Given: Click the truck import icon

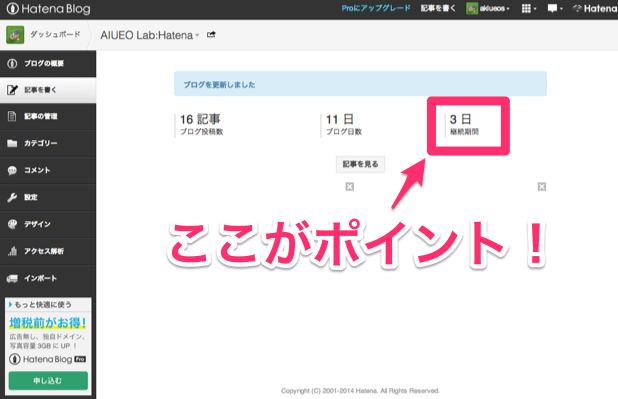Looking at the screenshot, I should (x=12, y=278).
